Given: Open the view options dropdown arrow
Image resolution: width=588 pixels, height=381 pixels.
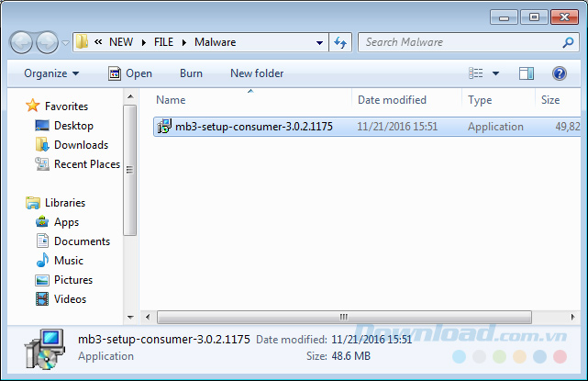Looking at the screenshot, I should [495, 73].
